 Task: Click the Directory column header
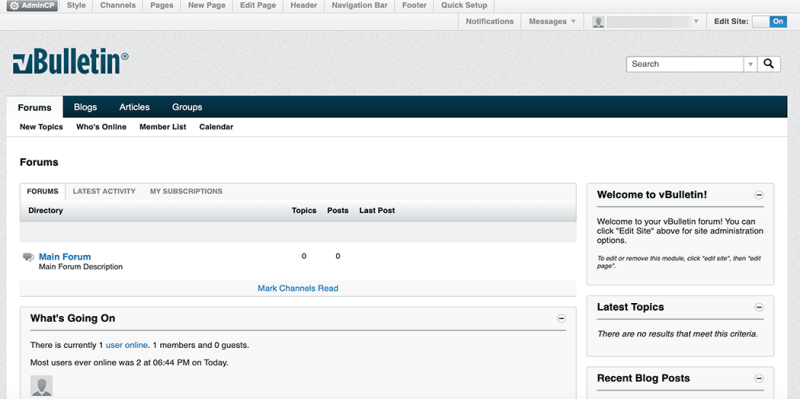45,210
